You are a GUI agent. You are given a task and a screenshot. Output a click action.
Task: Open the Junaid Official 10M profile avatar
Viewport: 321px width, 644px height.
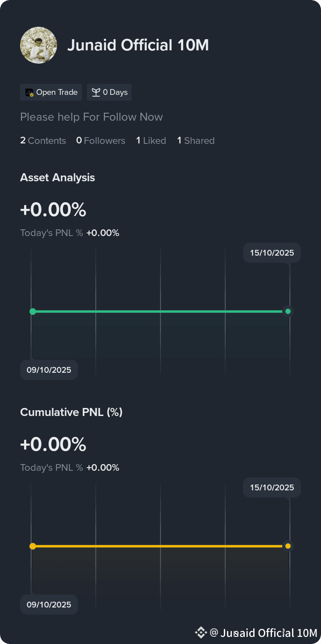[38, 45]
